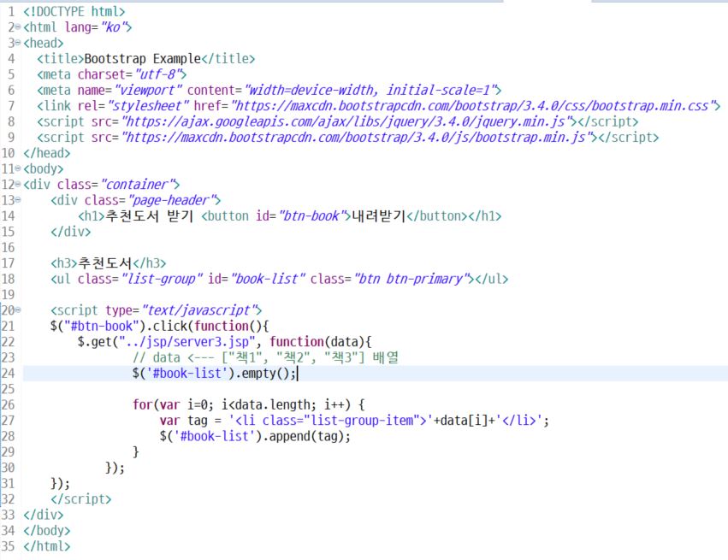Click line number 16 in the gutter
The image size is (728, 560).
(8, 247)
